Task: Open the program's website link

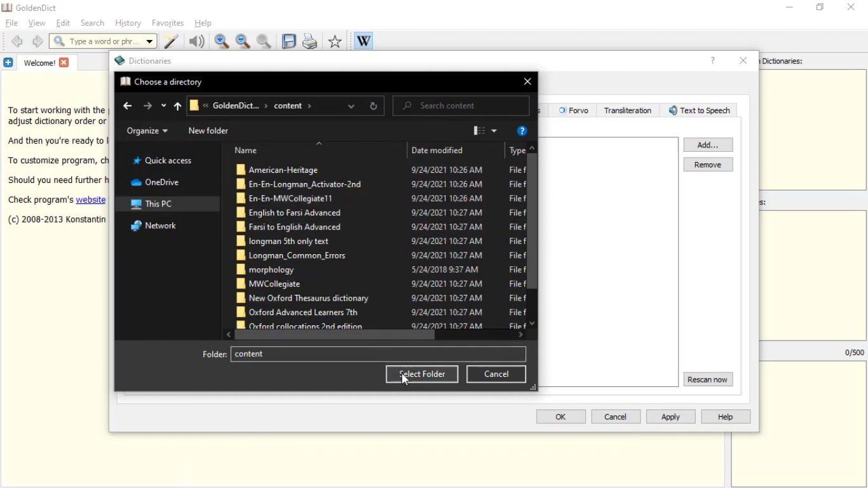Action: point(91,200)
